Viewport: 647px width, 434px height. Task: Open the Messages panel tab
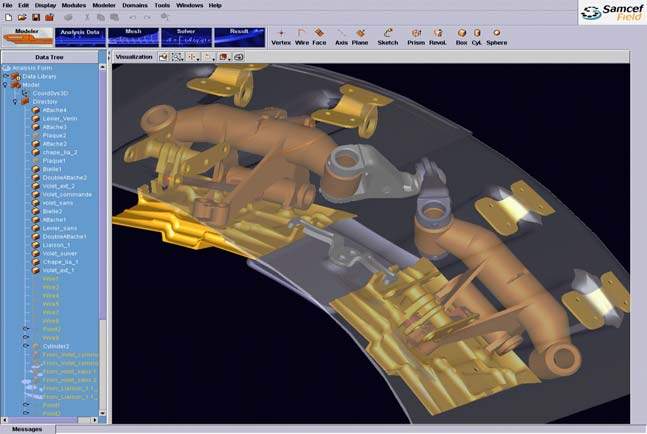point(27,429)
